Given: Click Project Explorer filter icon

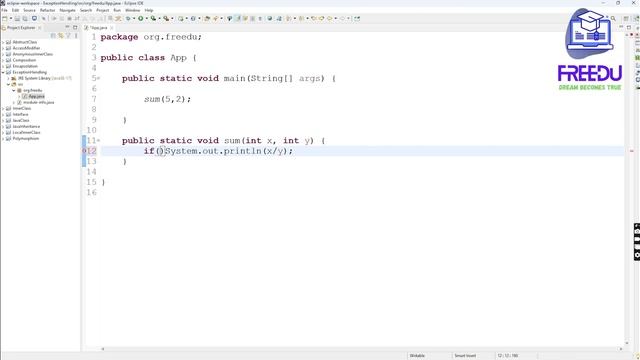Looking at the screenshot, I should point(69,36).
